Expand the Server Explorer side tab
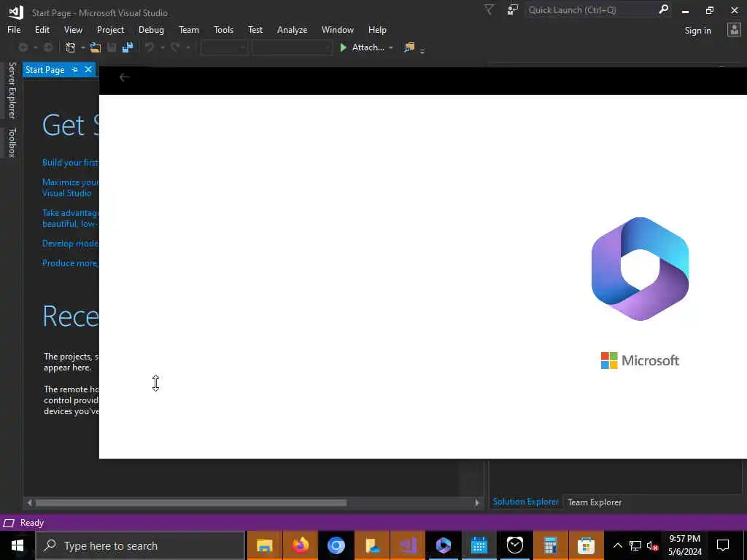Viewport: 747px width, 560px height. pyautogui.click(x=12, y=90)
